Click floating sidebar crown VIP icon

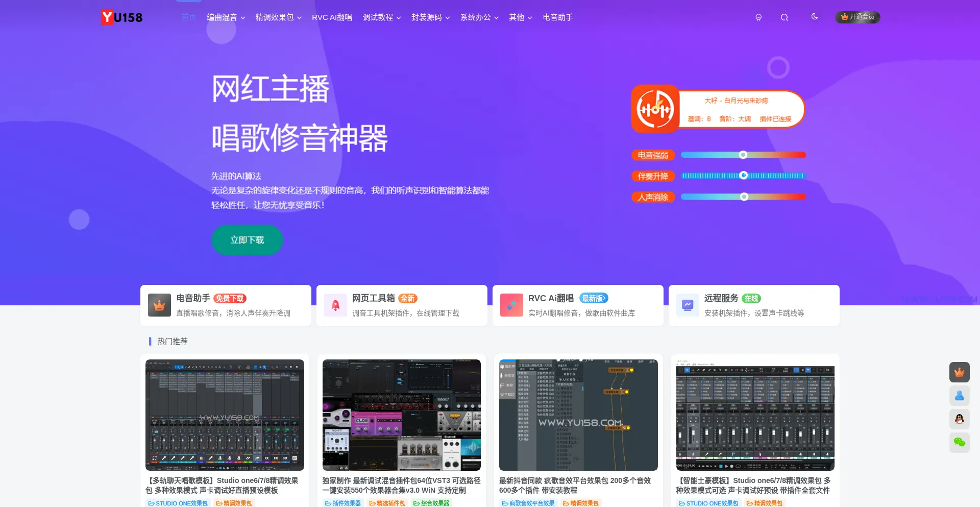[960, 372]
